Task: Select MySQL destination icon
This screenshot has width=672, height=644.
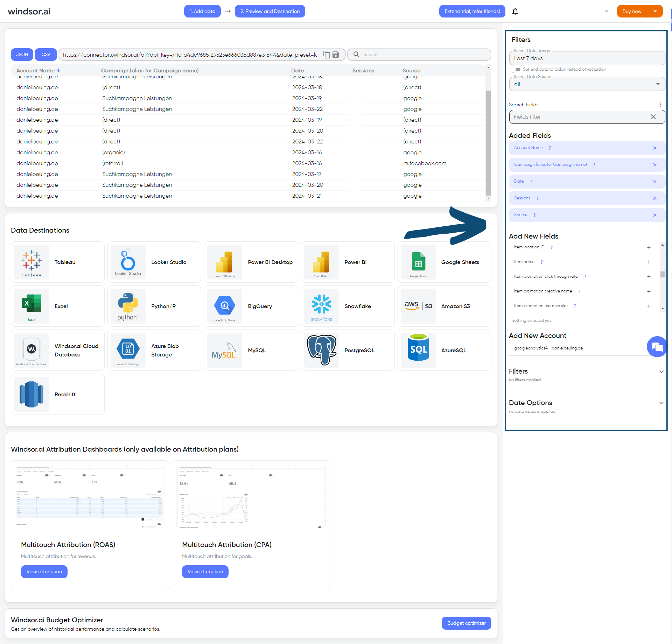Action: [x=225, y=350]
